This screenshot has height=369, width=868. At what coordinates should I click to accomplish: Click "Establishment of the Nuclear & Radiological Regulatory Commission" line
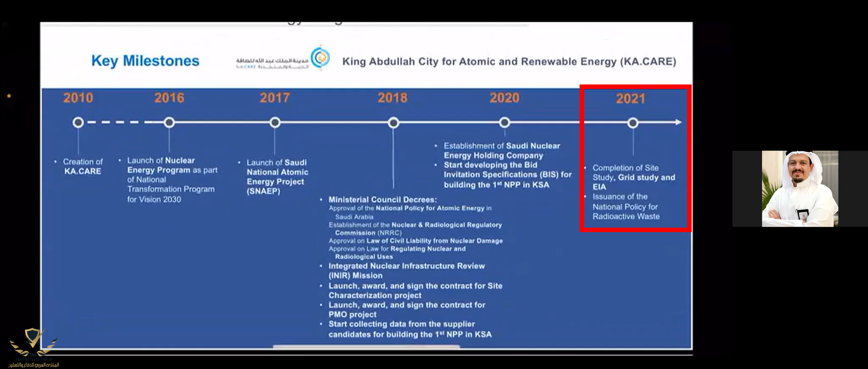415,229
